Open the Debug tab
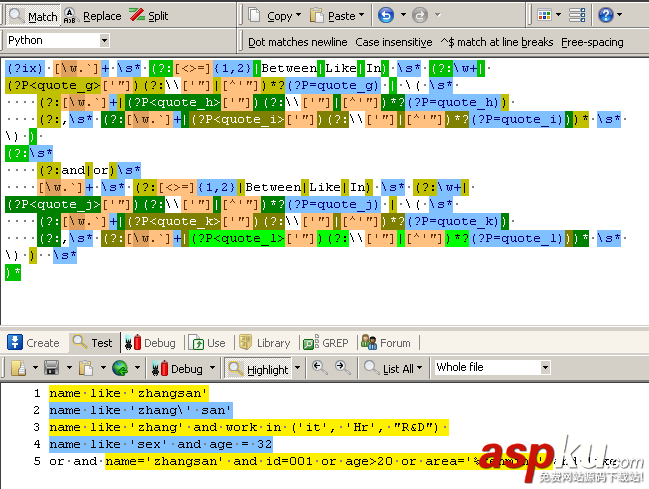The image size is (649, 489). (x=150, y=343)
